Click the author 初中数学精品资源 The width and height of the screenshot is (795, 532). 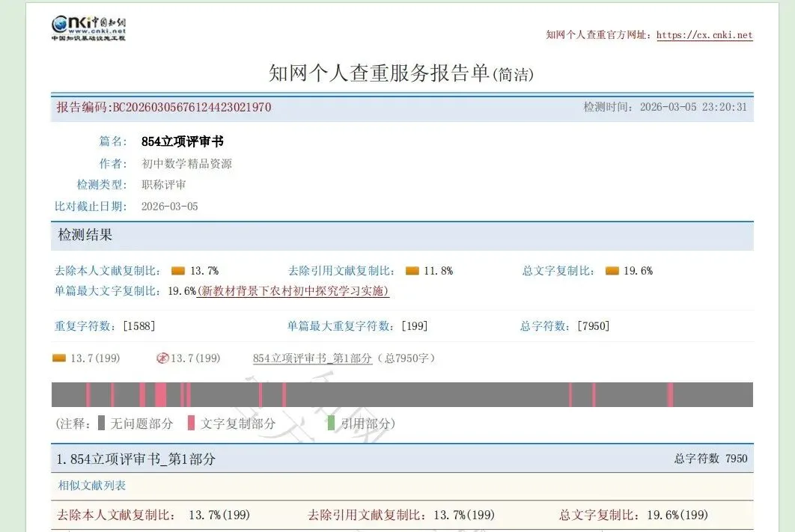coord(186,164)
